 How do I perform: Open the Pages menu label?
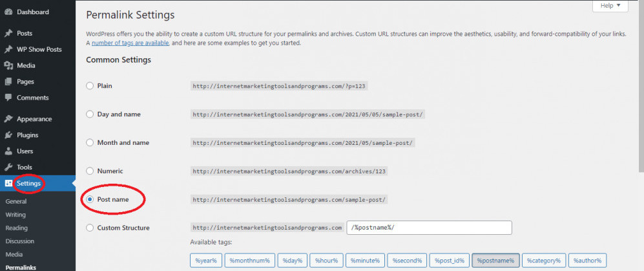25,81
